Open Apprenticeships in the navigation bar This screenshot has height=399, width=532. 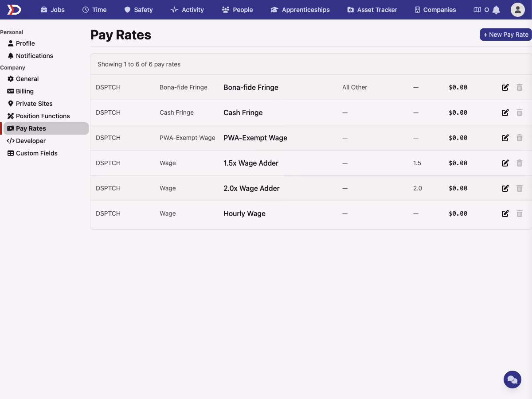[300, 10]
